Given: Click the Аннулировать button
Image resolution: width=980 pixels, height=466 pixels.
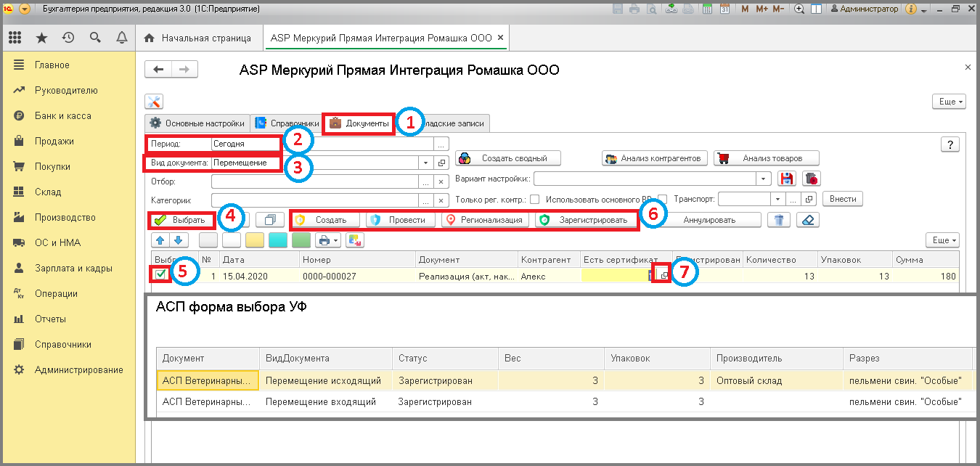Looking at the screenshot, I should click(709, 220).
